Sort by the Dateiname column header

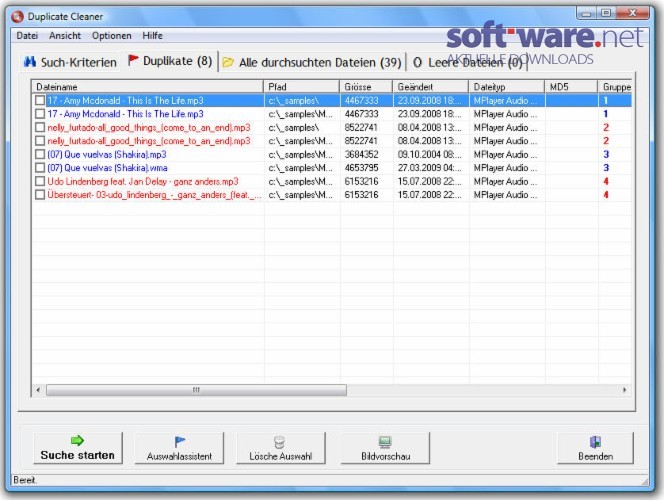pyautogui.click(x=148, y=87)
